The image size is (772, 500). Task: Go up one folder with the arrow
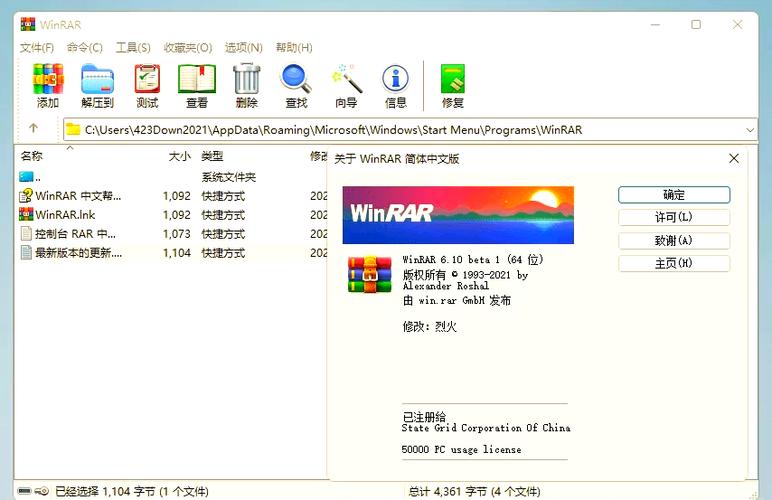33,128
